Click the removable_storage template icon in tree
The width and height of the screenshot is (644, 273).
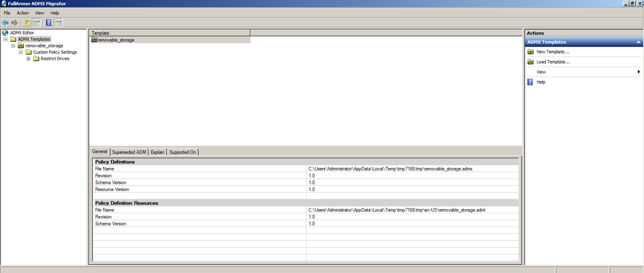click(x=21, y=46)
